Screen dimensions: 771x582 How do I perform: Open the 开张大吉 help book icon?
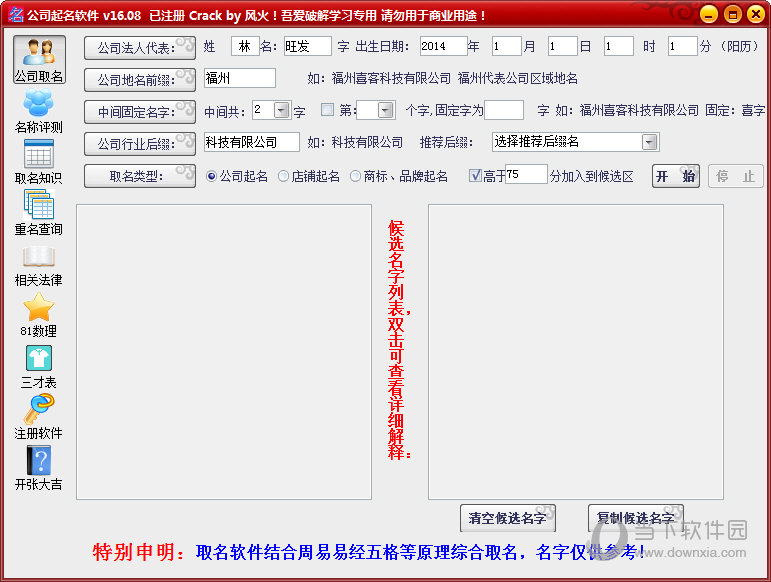tap(38, 468)
